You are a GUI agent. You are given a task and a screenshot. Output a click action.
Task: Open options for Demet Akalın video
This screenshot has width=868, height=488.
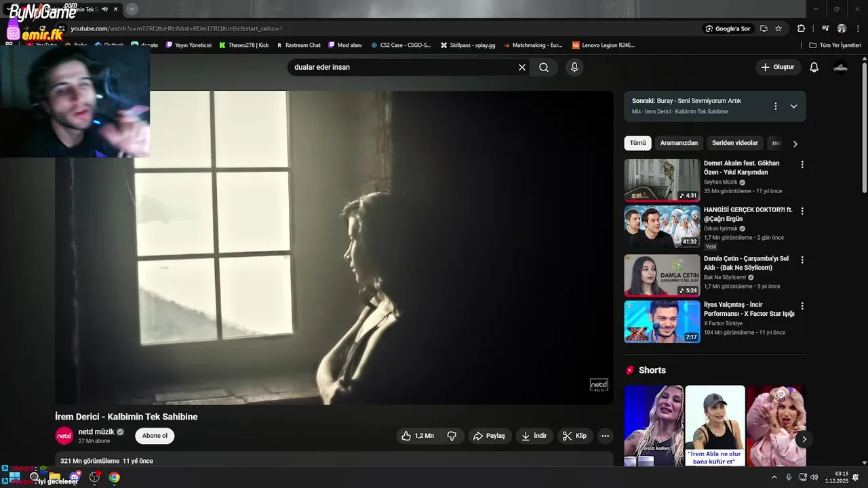pos(802,165)
